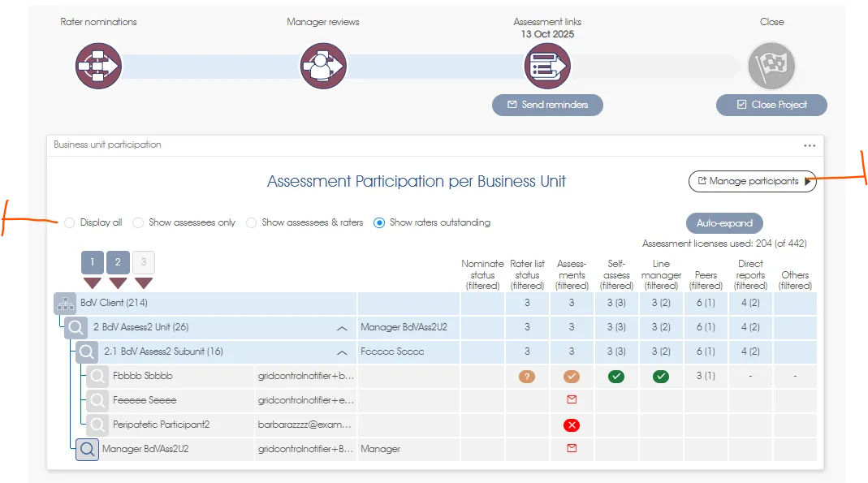
Task: Click magnifier icon beside Fbbbb Sbbbb
Action: point(98,377)
